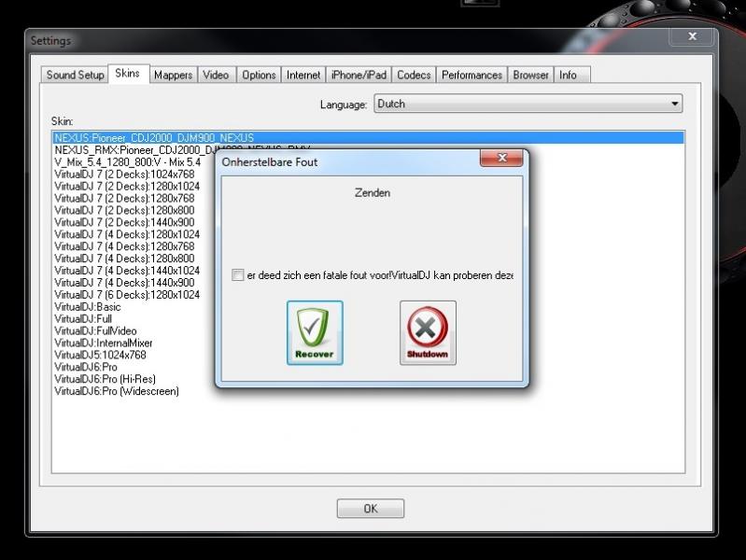
Task: Select VirtualDJ 7 (4 Decks):1280x768 skin
Action: click(x=125, y=246)
